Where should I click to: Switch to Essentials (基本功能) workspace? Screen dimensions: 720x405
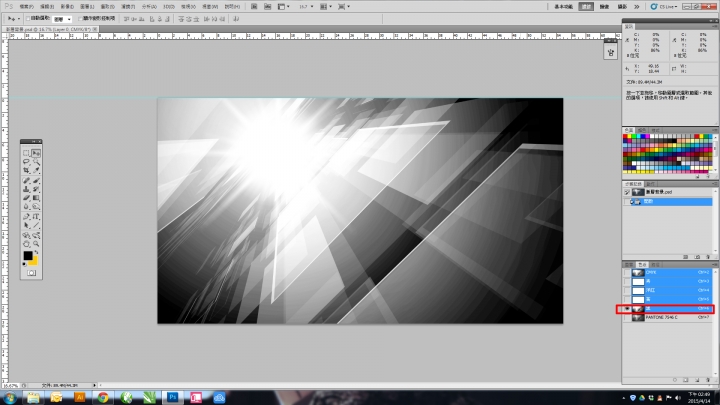tap(563, 6)
